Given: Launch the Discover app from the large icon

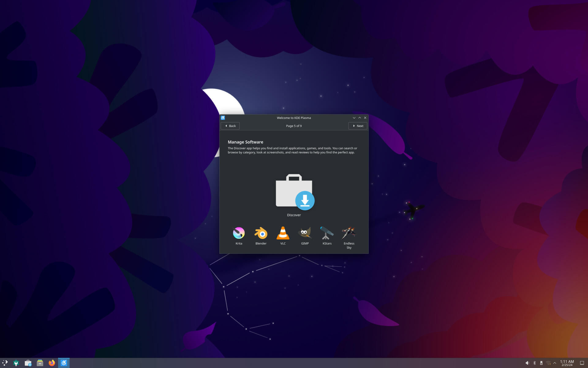Looking at the screenshot, I should pyautogui.click(x=295, y=192).
